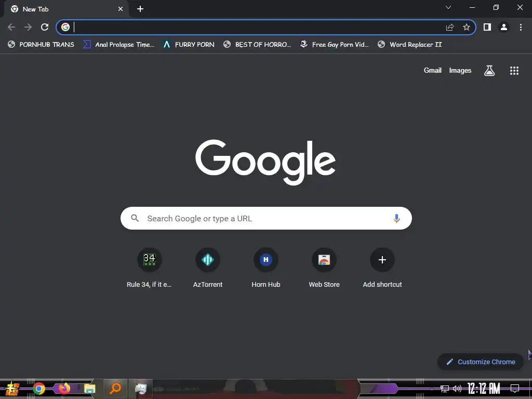
Task: Open the tab search chevron
Action: tap(448, 7)
